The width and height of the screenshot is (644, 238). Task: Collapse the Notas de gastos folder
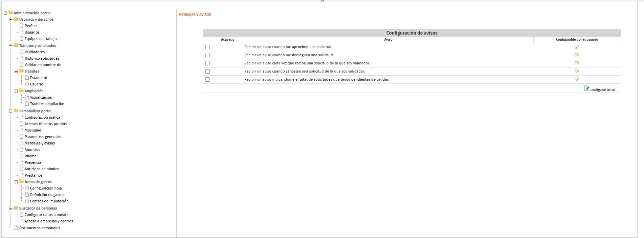pyautogui.click(x=16, y=182)
